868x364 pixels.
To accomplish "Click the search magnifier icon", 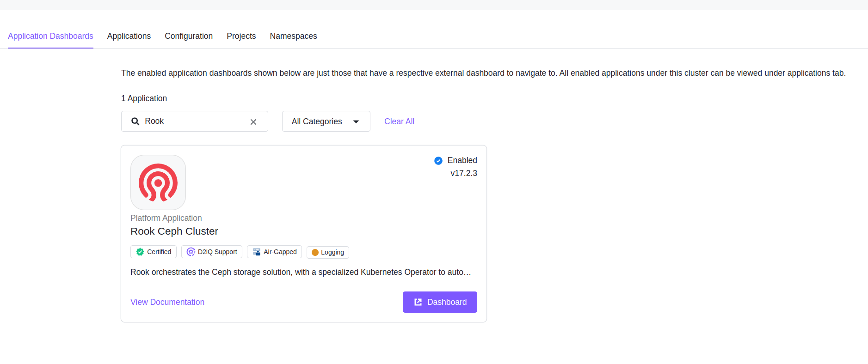I will pos(135,121).
